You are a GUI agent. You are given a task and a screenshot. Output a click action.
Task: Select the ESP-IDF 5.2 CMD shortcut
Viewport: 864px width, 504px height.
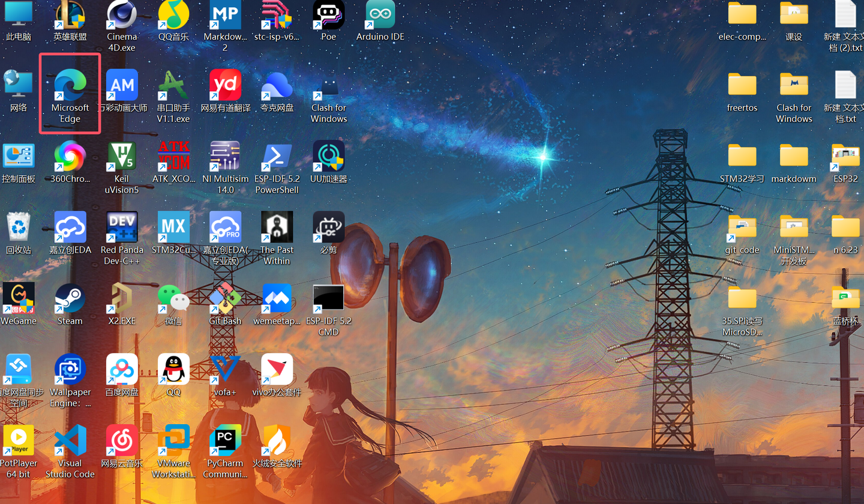point(328,298)
